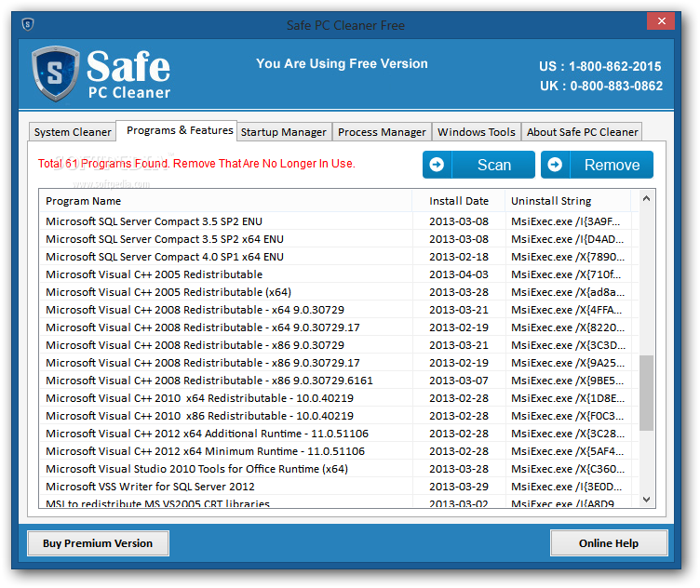Click the program list scrollbar thumb

tap(646, 393)
